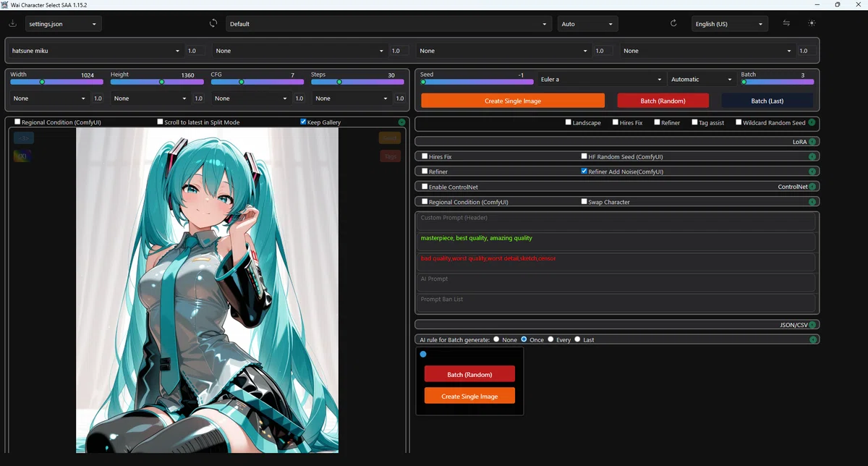Open the None dropdown under the Width slider

[49, 98]
